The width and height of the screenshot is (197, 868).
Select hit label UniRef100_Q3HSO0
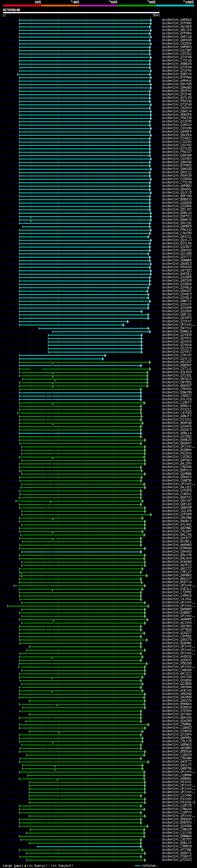[177, 125]
